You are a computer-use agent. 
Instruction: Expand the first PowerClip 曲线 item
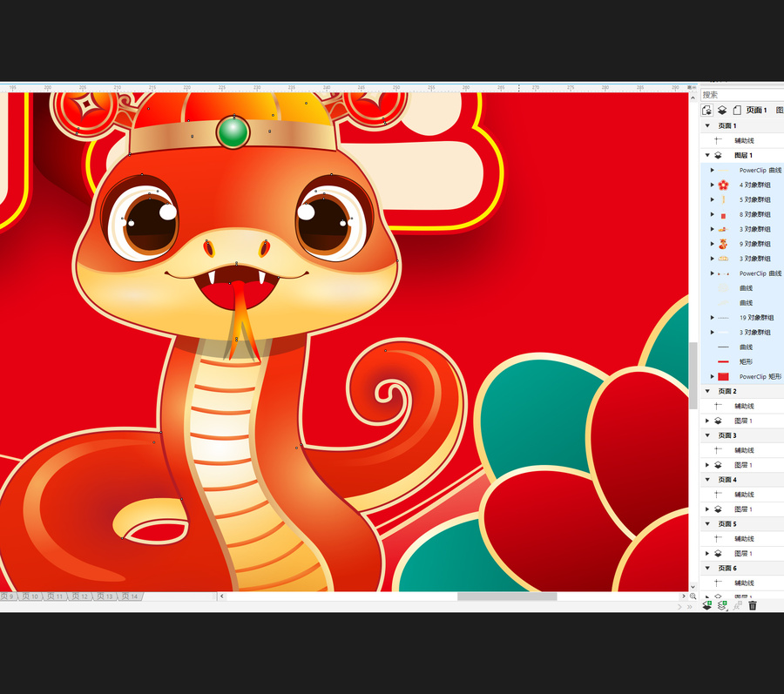pos(712,171)
